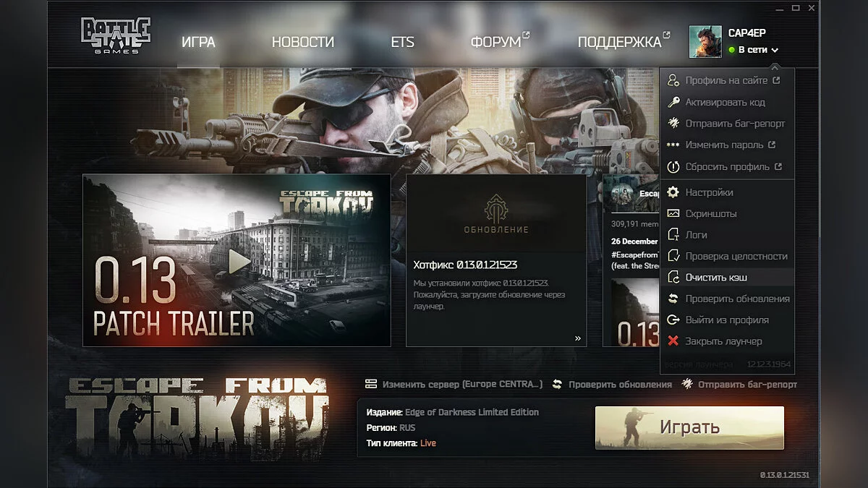The image size is (868, 488).
Task: Click the red X icon for 'Закрыть лаунчер'
Action: pyautogui.click(x=673, y=341)
